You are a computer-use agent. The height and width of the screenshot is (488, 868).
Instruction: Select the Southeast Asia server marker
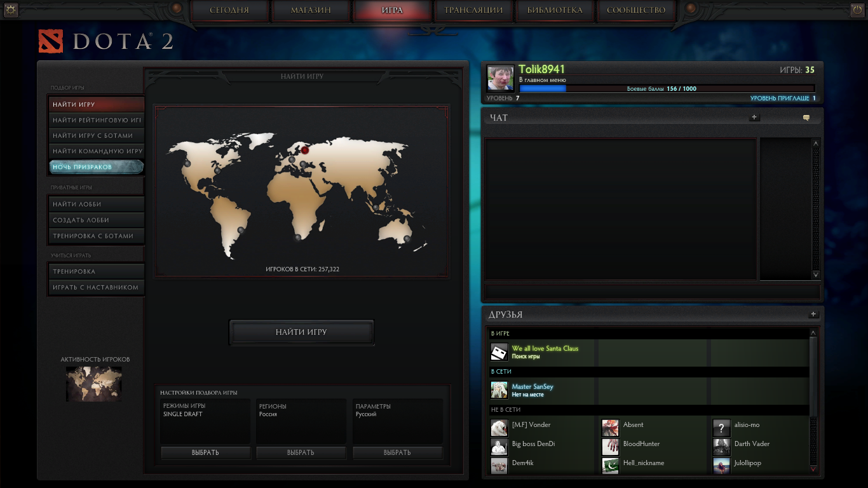376,207
